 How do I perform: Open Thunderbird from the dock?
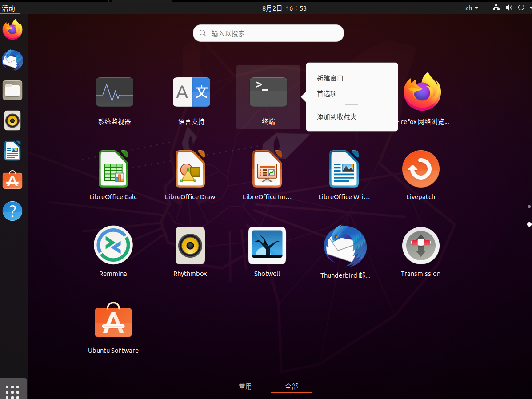(x=12, y=60)
